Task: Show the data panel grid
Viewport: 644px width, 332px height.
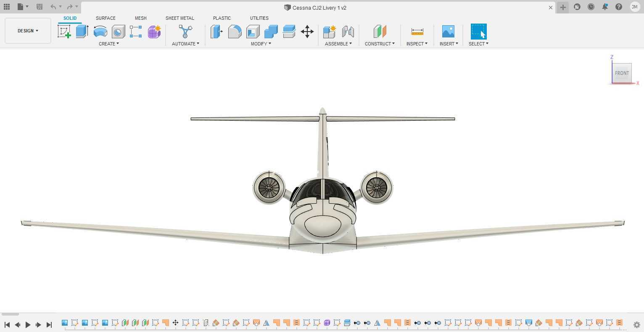Action: [x=7, y=7]
